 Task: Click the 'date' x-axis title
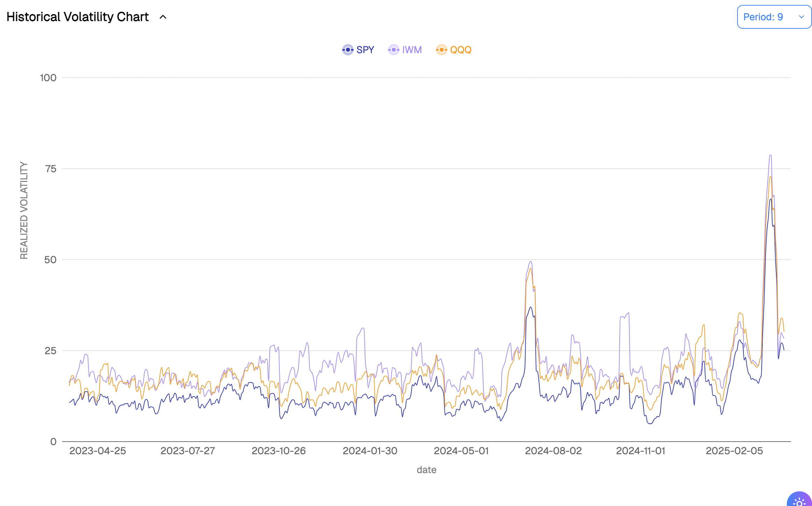click(426, 470)
